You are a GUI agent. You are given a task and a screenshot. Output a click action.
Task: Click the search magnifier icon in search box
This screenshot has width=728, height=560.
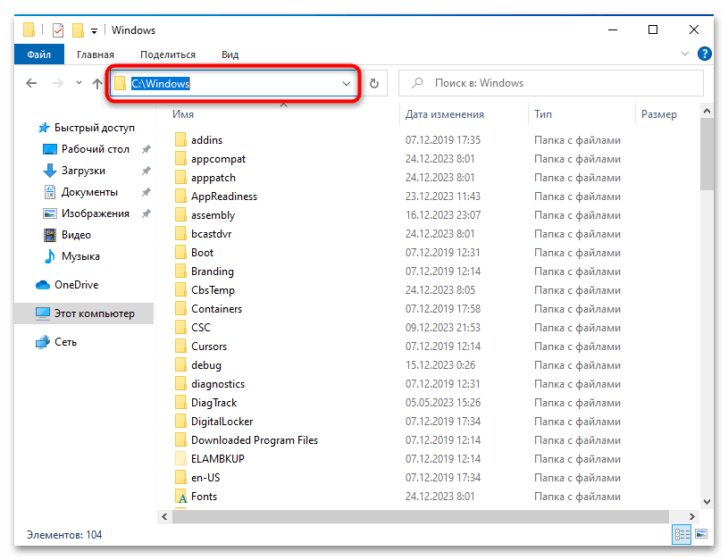[416, 82]
